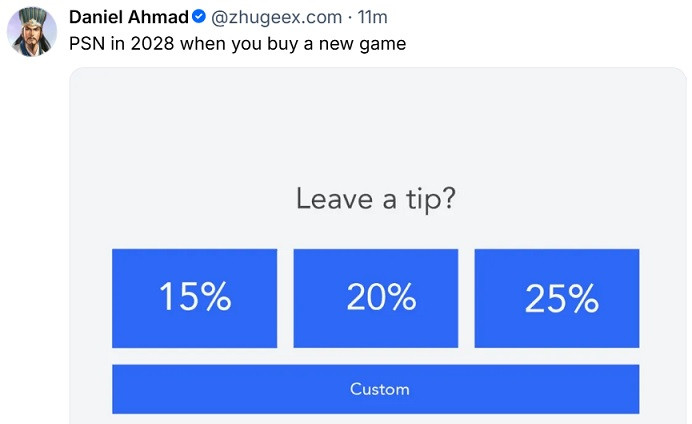Open Daniel Ahmad's profile avatar

(x=32, y=32)
